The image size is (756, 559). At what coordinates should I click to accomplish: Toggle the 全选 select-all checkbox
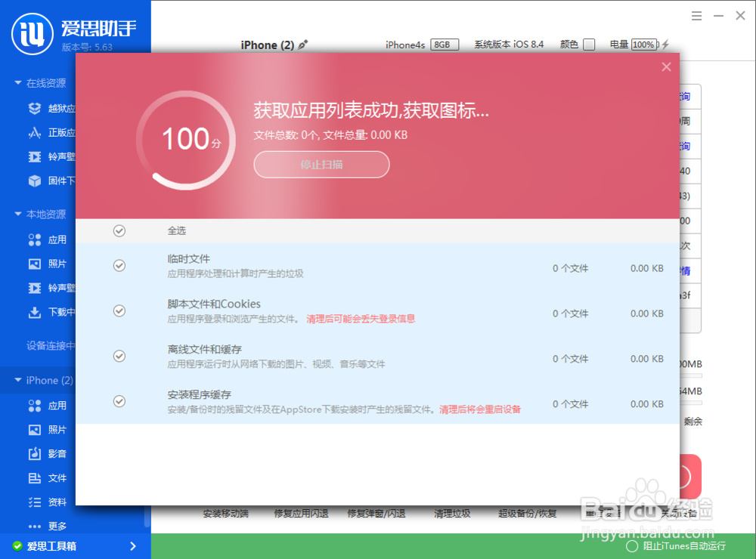(119, 230)
